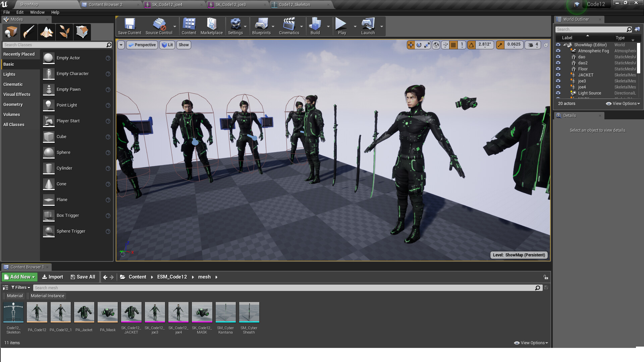Select the Foliage mode icon
The height and width of the screenshot is (362, 644).
[64, 32]
